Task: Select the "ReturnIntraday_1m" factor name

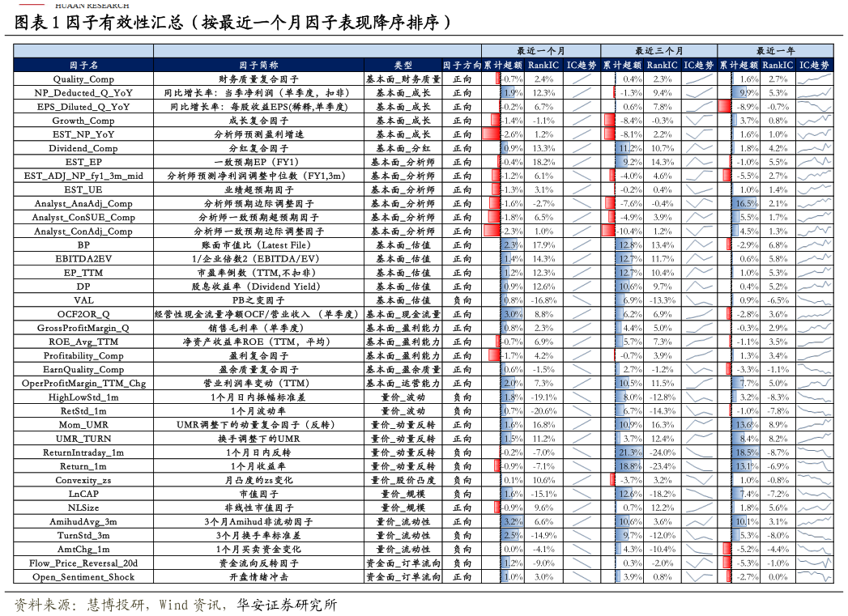Action: click(83, 452)
